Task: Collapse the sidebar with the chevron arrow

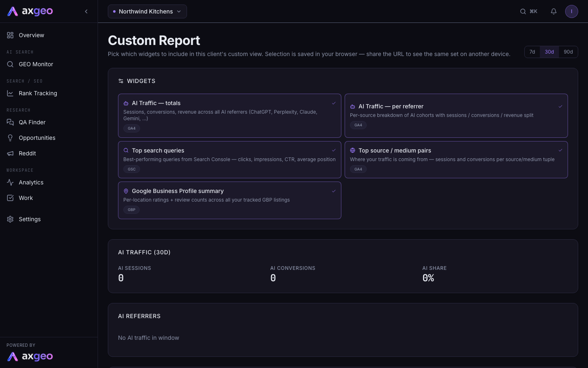Action: (x=86, y=11)
